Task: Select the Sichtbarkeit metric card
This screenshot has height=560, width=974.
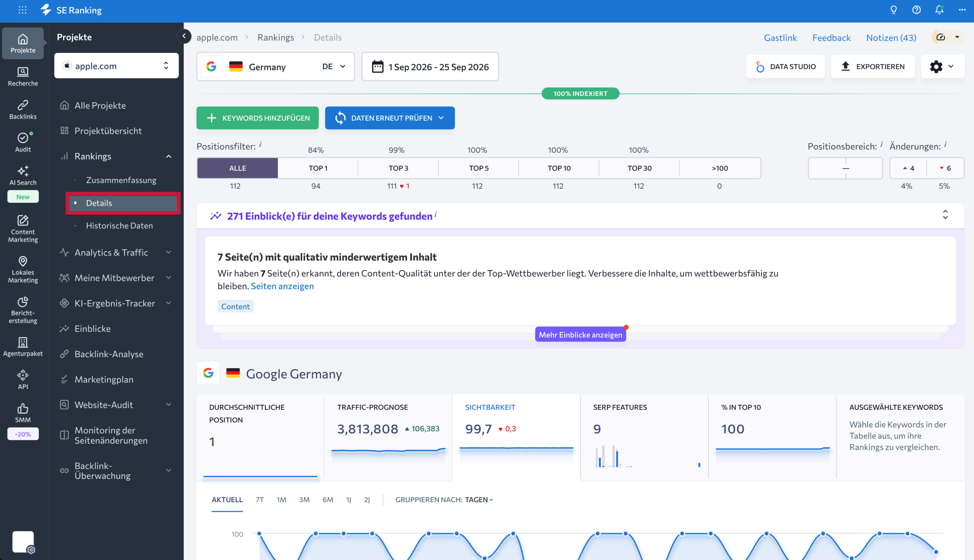Action: 516,437
